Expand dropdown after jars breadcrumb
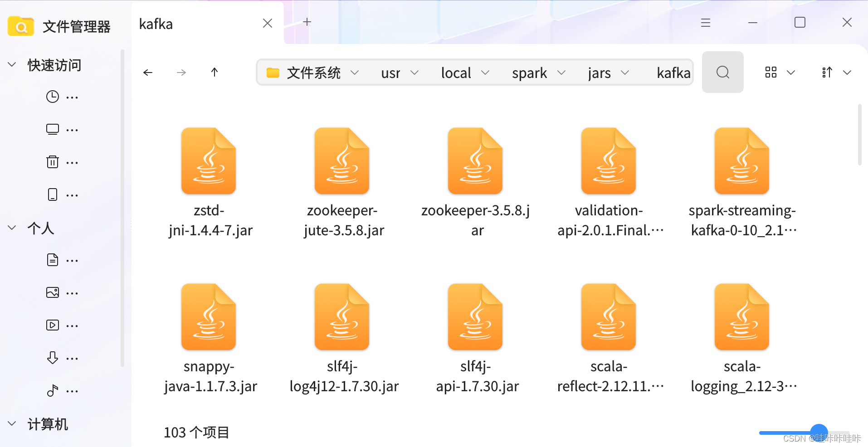The width and height of the screenshot is (868, 447). tap(625, 73)
